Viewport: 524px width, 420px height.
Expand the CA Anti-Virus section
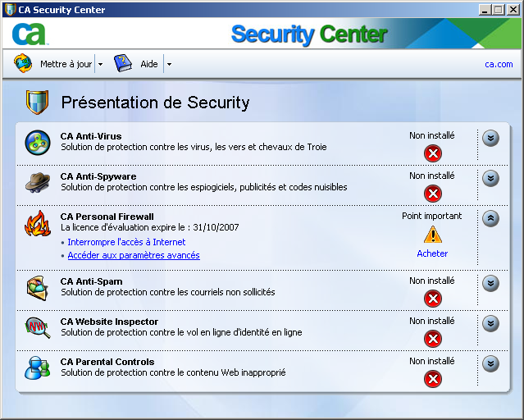(490, 138)
